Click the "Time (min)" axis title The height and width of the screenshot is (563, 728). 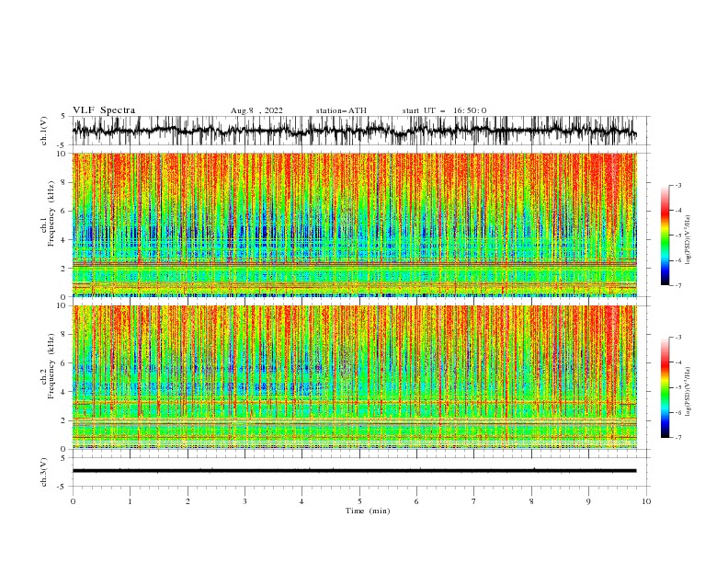pyautogui.click(x=368, y=511)
